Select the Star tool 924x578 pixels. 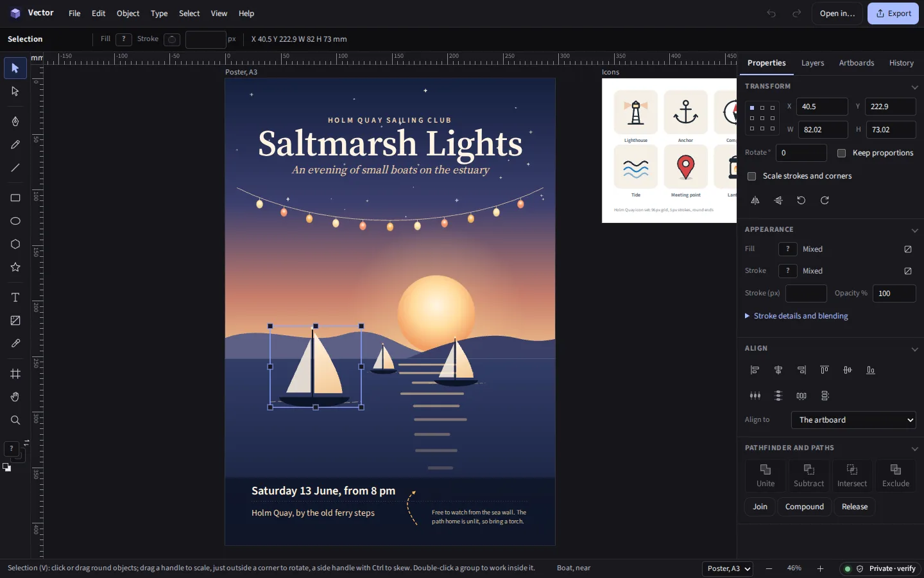15,267
